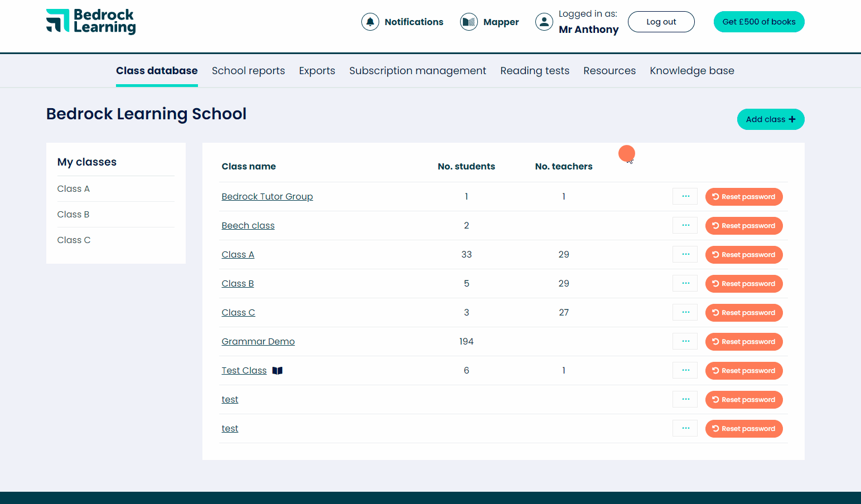This screenshot has width=861, height=504.
Task: Click the book icon beside Test Class
Action: click(x=277, y=370)
